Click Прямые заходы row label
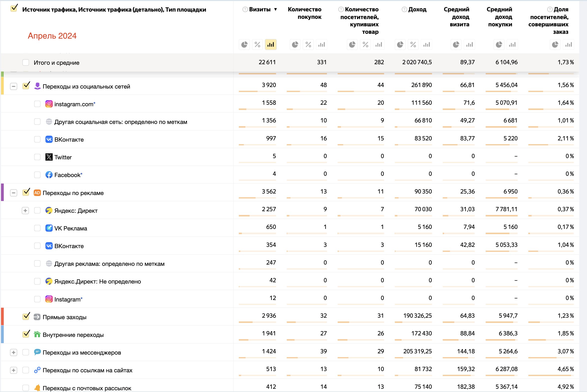Screen dimensions: 587x392 tap(64, 317)
